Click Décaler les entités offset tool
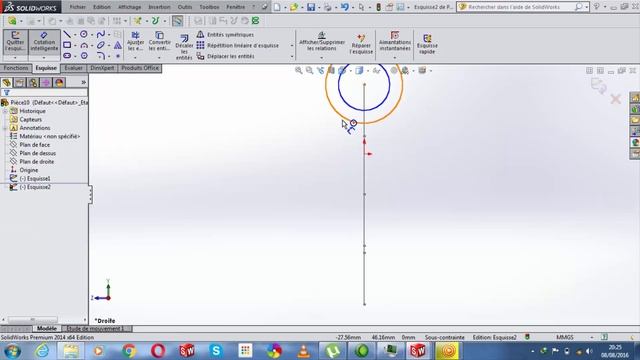The width and height of the screenshot is (640, 360). (x=184, y=47)
